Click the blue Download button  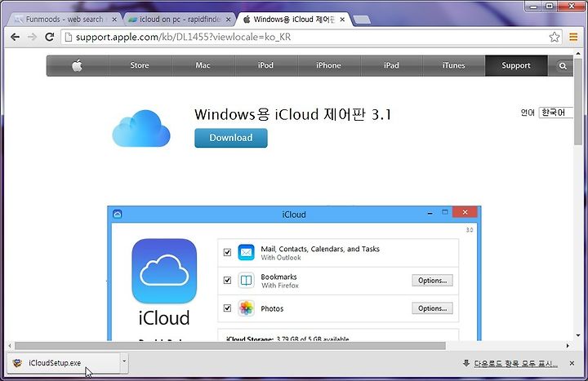[x=231, y=138]
